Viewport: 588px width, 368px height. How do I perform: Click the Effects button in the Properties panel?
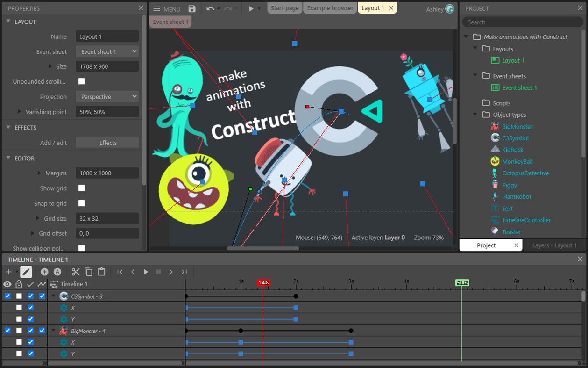point(107,142)
